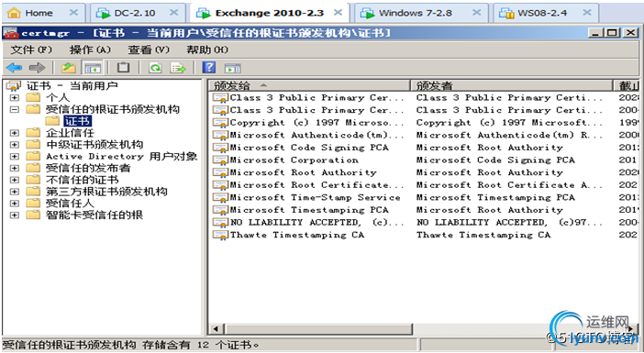Click the 证书 - 当前用户 root node icon
The height and width of the screenshot is (353, 644).
14,86
